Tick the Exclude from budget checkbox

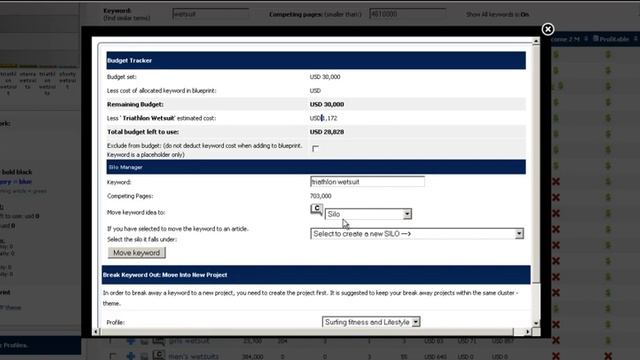(316, 149)
